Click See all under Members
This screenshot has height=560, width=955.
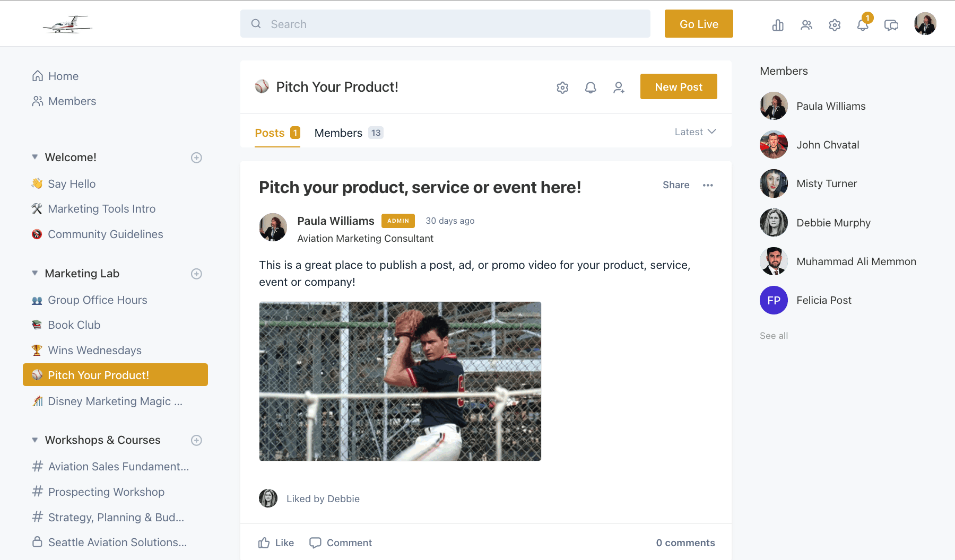773,335
